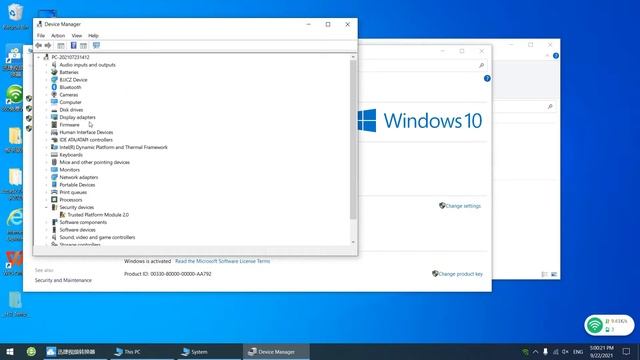
Task: Select the Disk drives category icon
Action: coord(54,110)
